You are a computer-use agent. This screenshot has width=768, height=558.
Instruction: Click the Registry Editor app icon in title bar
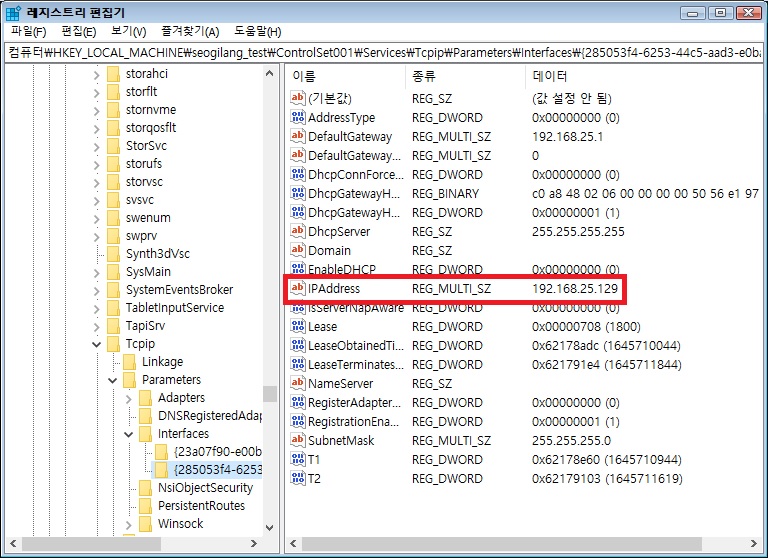13,12
